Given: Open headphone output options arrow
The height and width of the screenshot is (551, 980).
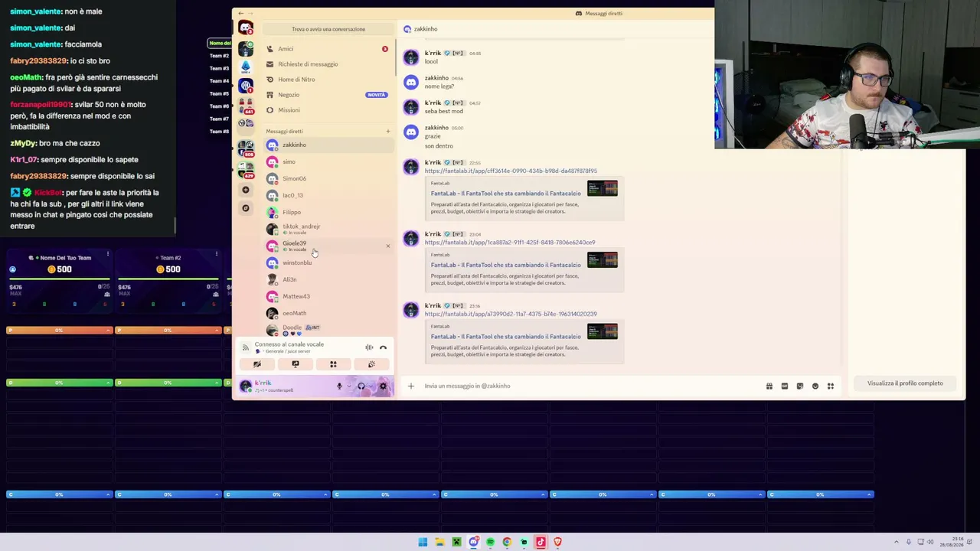Looking at the screenshot, I should 371,386.
